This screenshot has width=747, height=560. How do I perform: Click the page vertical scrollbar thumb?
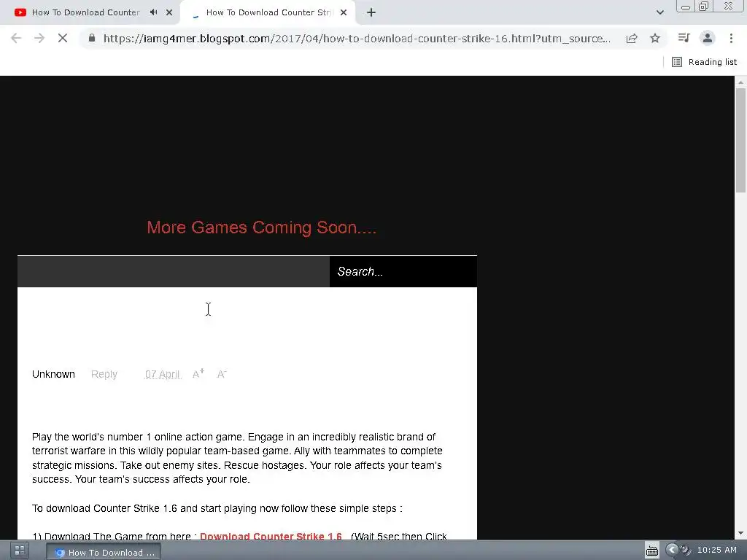pos(740,141)
